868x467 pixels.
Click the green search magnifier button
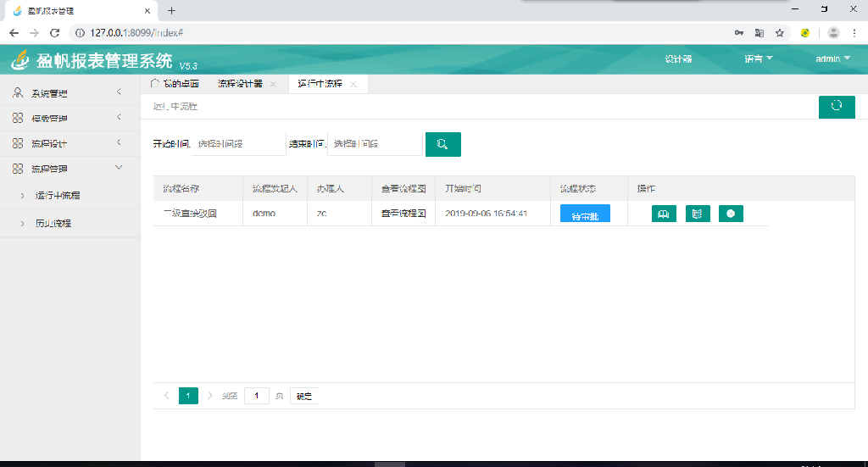[x=442, y=144]
